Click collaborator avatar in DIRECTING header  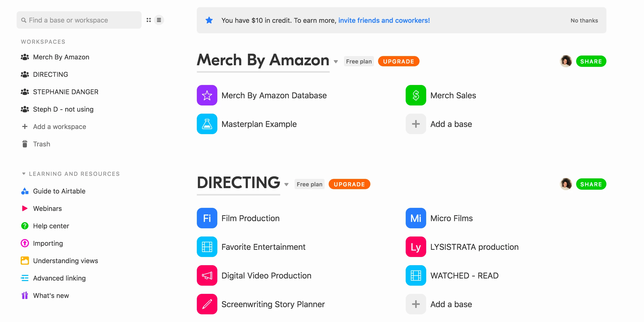pyautogui.click(x=566, y=184)
